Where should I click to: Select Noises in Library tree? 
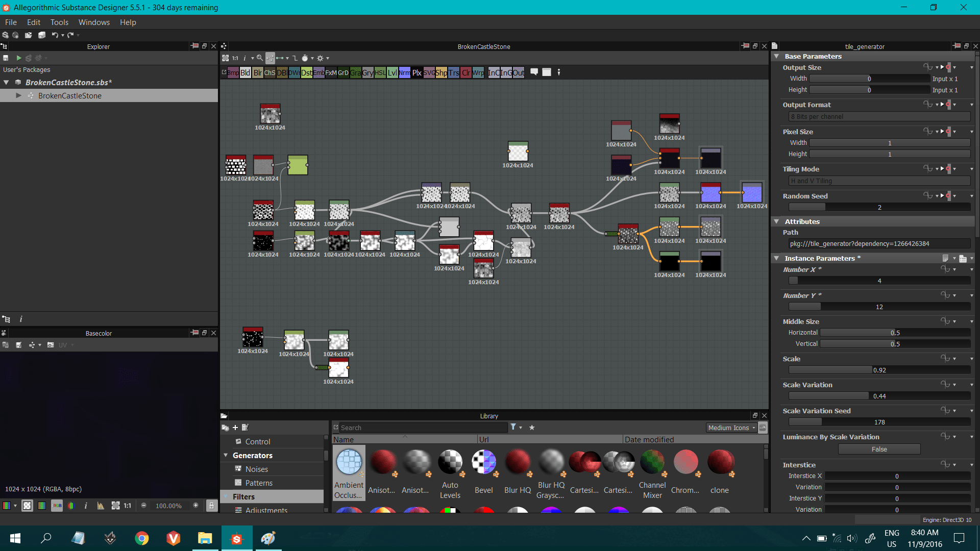coord(256,469)
